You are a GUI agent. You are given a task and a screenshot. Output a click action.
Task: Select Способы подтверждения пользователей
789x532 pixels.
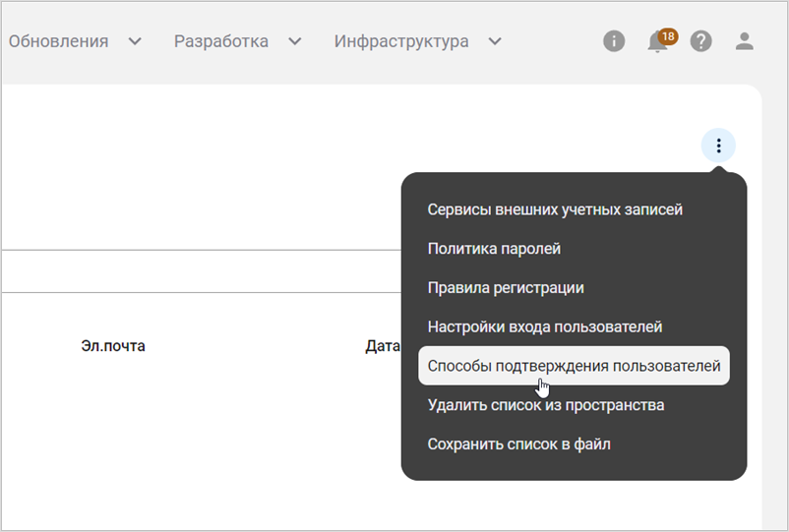[x=575, y=366]
